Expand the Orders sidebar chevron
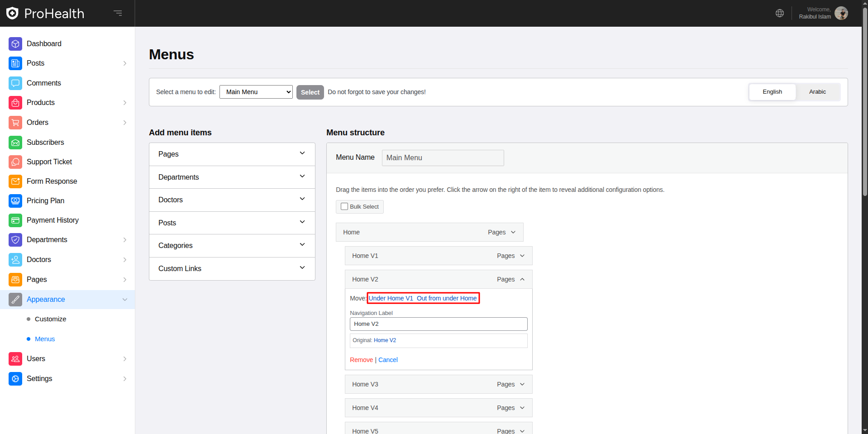Image resolution: width=868 pixels, height=434 pixels. 125,123
